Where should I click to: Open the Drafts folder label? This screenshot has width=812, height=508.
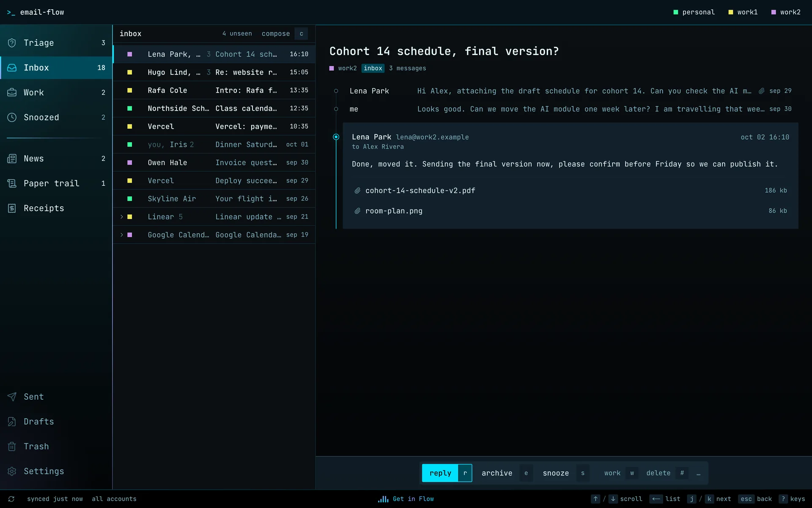point(39,422)
